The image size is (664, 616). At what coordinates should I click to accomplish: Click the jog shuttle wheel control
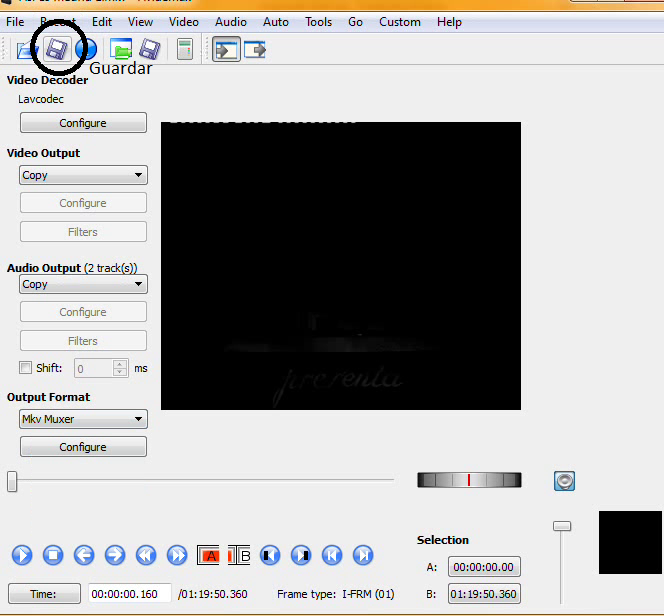pos(469,480)
